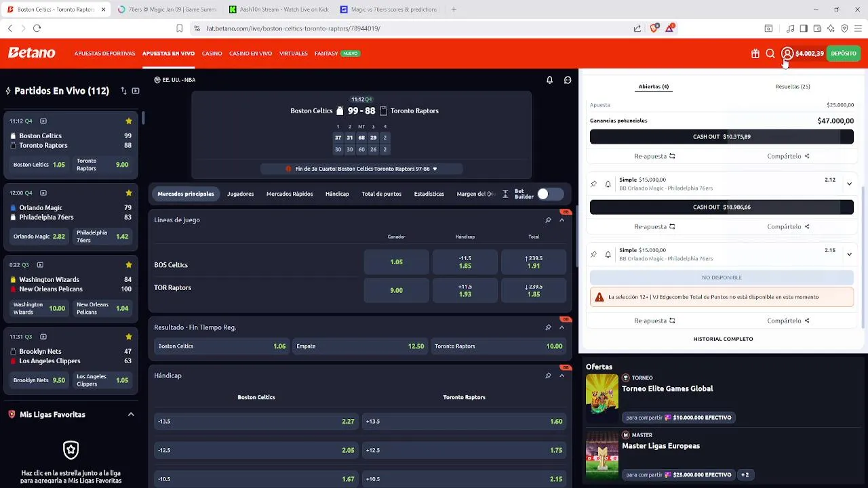Image resolution: width=868 pixels, height=488 pixels.
Task: Open the Mercados Rápidos tab
Action: 290,195
